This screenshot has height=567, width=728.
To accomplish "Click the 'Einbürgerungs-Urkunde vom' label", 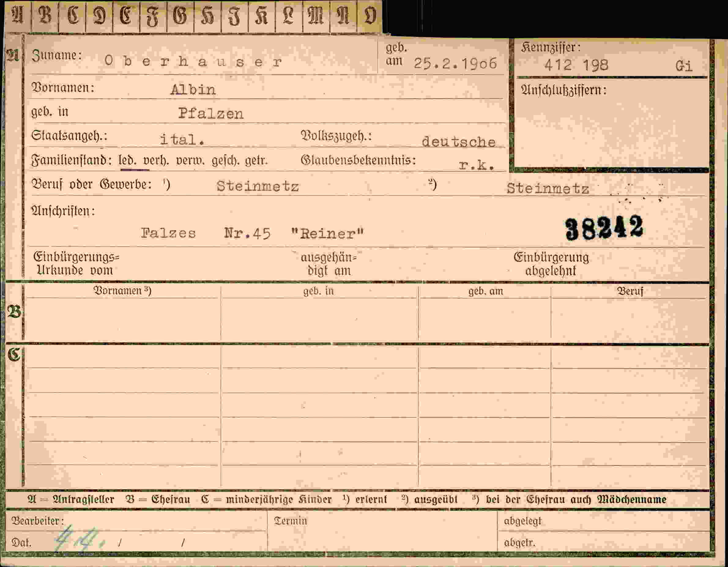I will pos(76,263).
